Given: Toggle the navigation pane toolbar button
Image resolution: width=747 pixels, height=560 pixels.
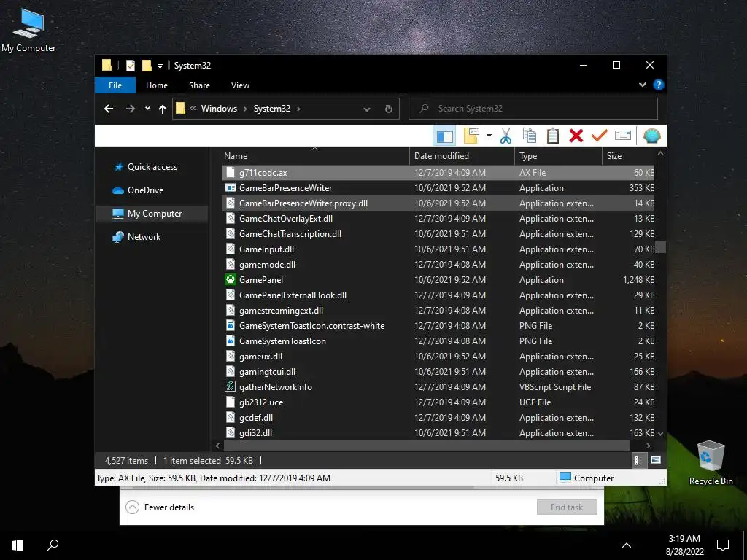Looking at the screenshot, I should tap(444, 136).
